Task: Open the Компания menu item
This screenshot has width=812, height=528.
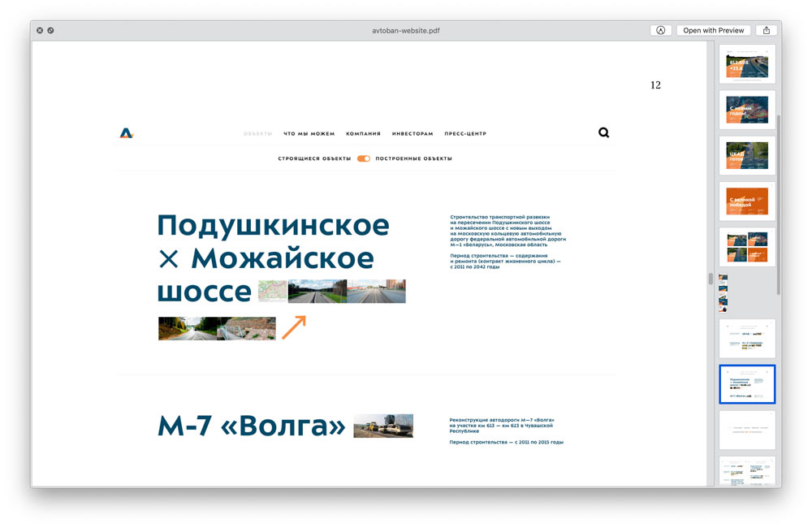Action: pyautogui.click(x=363, y=133)
